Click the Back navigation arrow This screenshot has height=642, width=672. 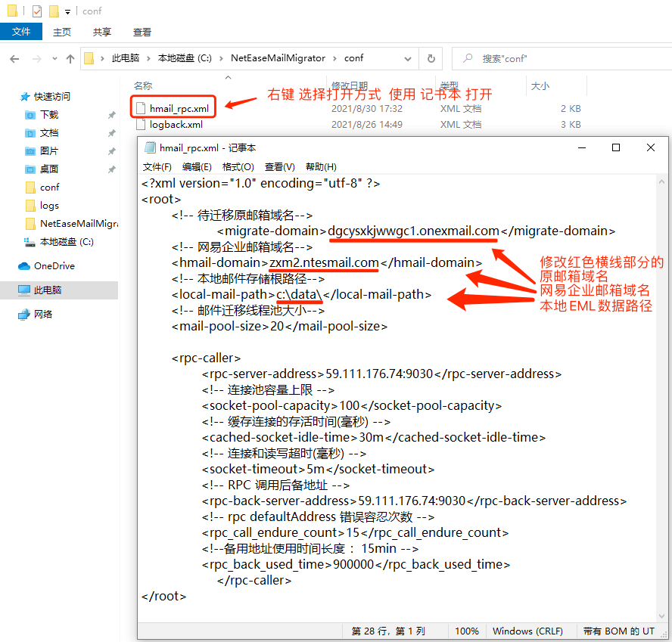click(x=14, y=58)
